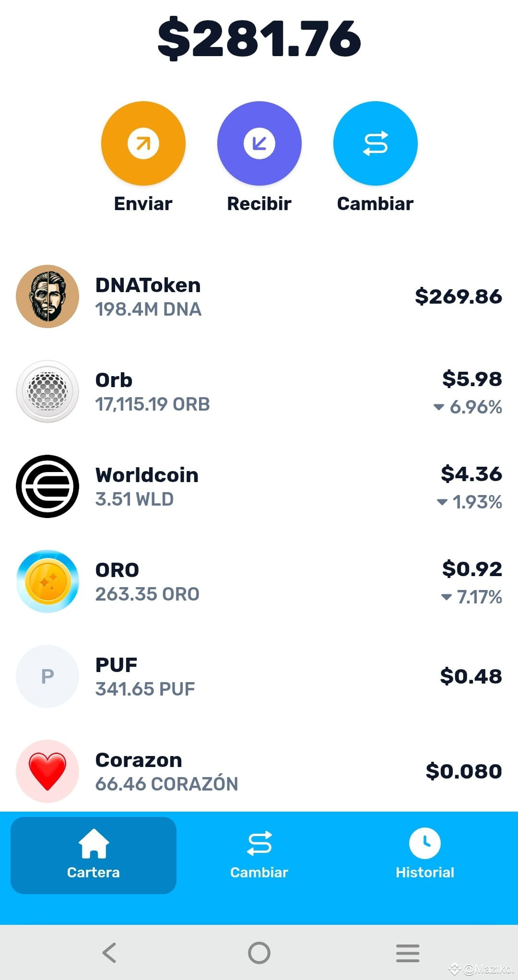Open the Historial tab

point(425,855)
